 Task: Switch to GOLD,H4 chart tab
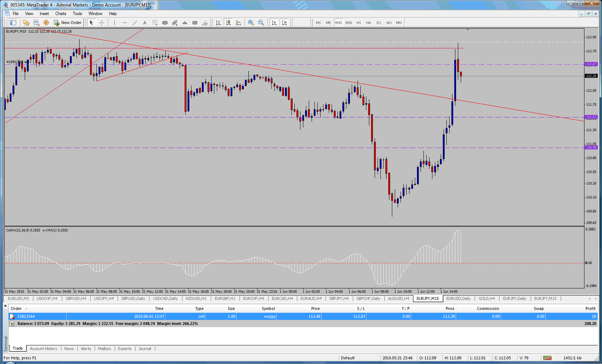click(x=487, y=298)
